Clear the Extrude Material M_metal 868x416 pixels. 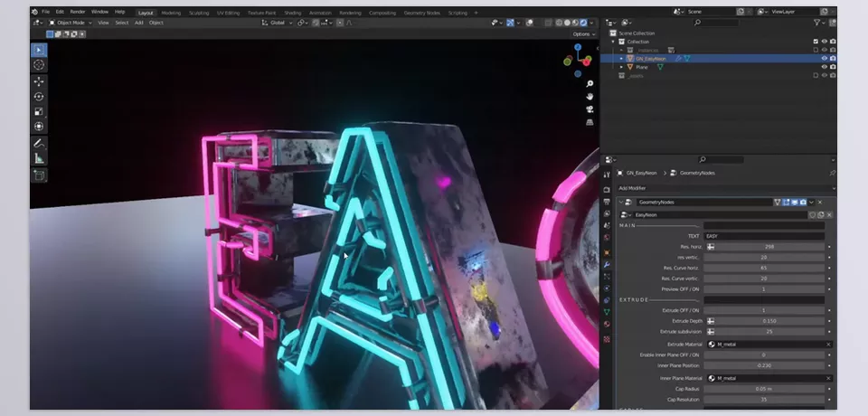tap(828, 345)
